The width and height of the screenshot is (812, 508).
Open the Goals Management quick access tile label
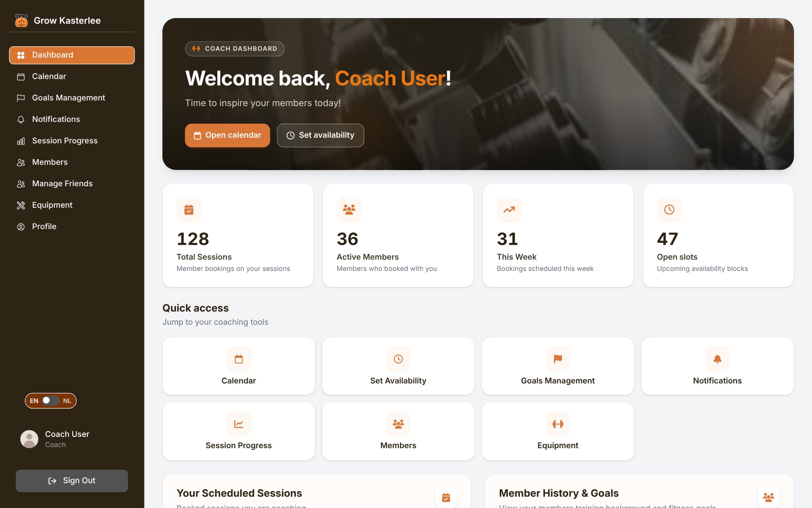tap(558, 381)
